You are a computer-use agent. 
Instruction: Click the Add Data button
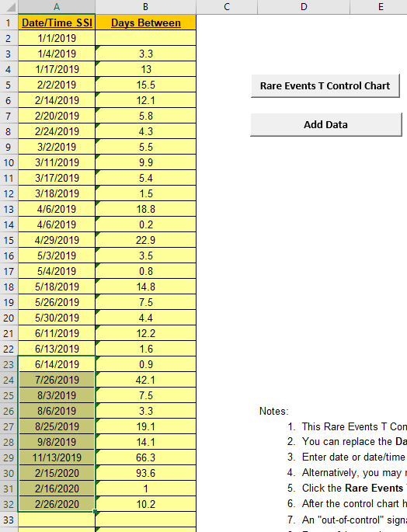click(x=326, y=125)
